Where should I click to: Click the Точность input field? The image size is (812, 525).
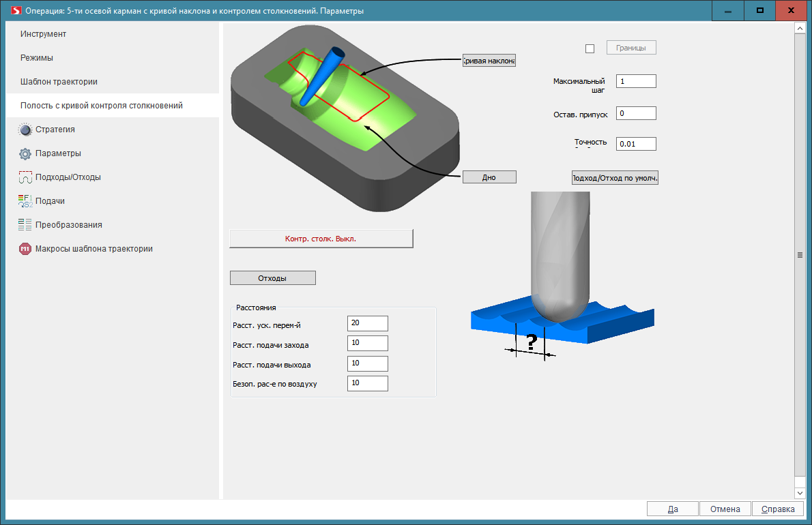pos(636,144)
